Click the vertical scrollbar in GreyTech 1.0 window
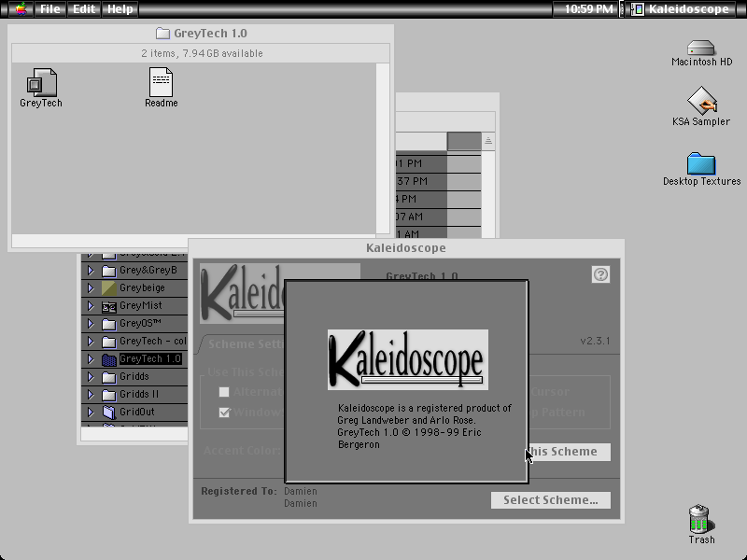The width and height of the screenshot is (747, 560). 383,148
